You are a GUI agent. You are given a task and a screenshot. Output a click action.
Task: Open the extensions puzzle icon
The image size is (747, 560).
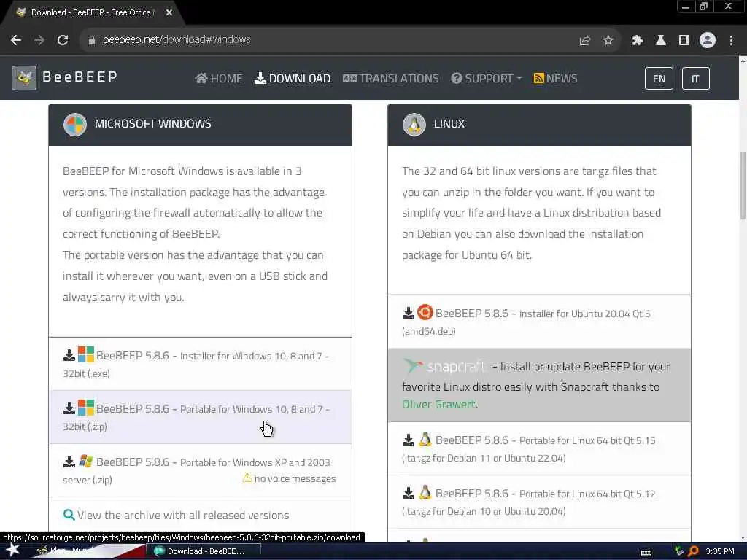click(x=638, y=40)
